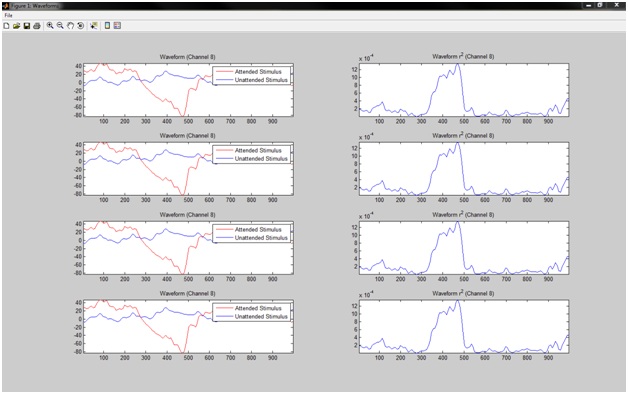The width and height of the screenshot is (628, 394).
Task: Select the Rotate 3D tool
Action: pos(81,26)
